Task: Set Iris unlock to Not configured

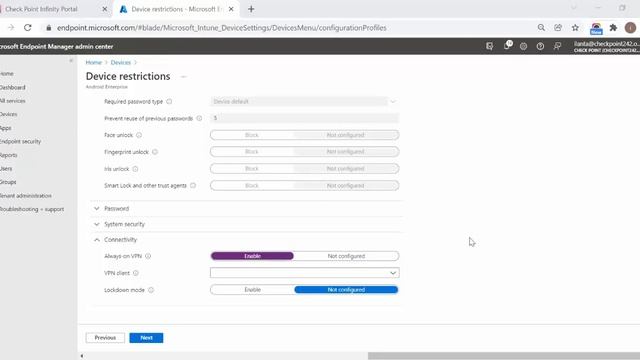Action: point(346,169)
